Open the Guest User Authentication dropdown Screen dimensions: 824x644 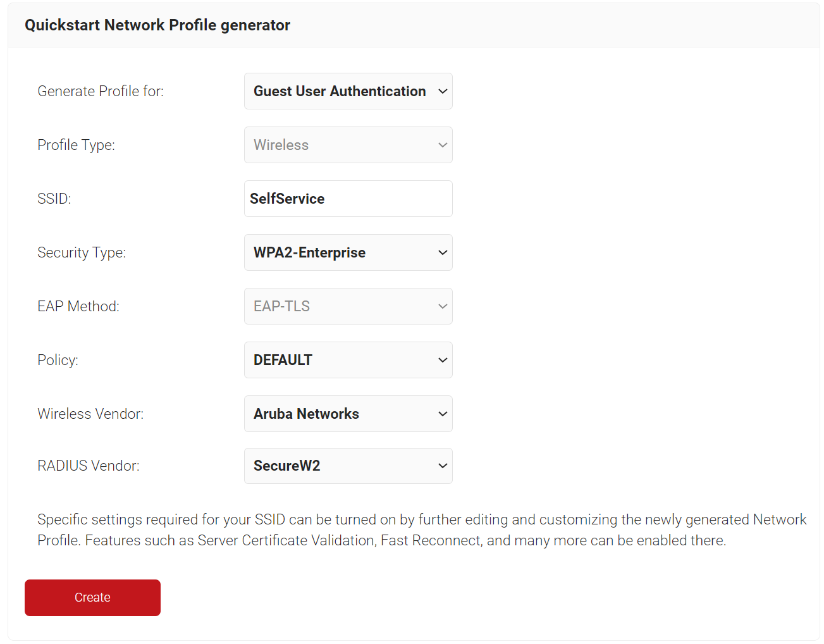pos(348,91)
